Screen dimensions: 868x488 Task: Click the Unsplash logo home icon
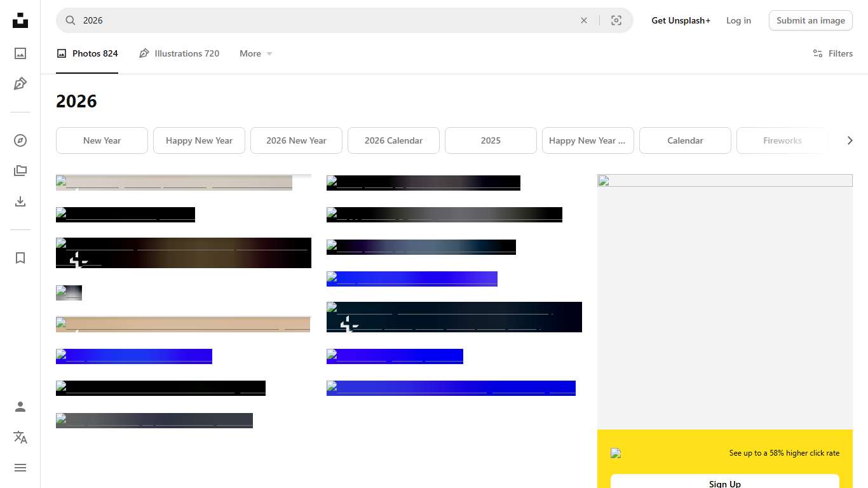(20, 20)
